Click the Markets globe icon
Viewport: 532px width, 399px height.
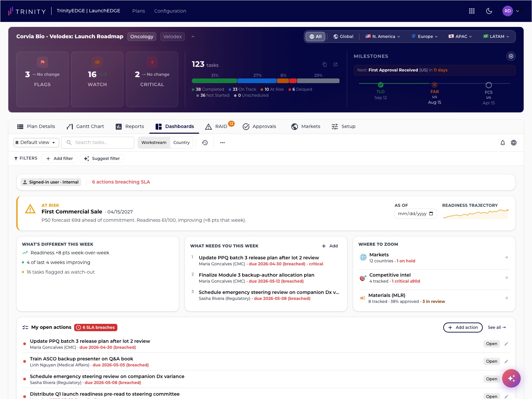pos(363,257)
